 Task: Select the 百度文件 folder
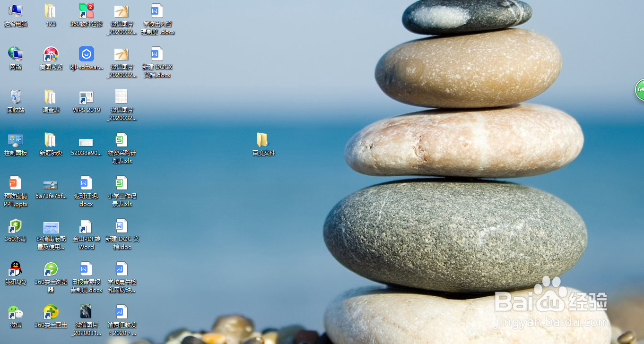(263, 145)
